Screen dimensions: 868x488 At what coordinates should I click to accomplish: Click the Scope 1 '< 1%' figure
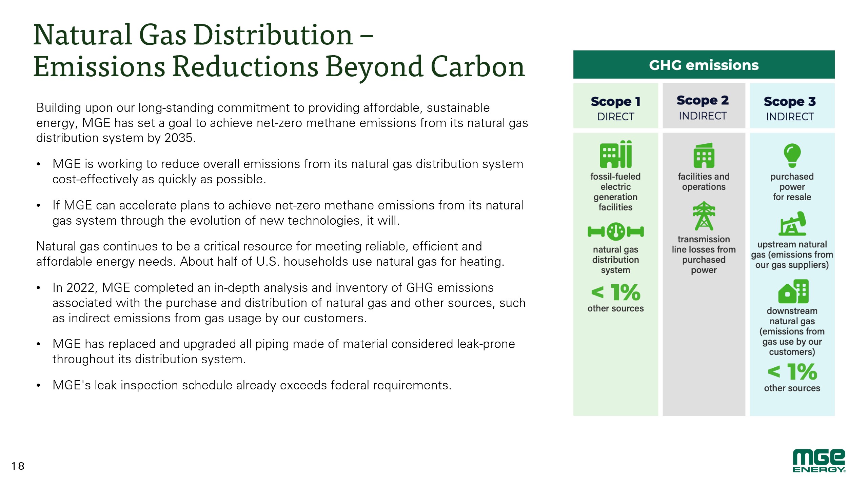[615, 292]
